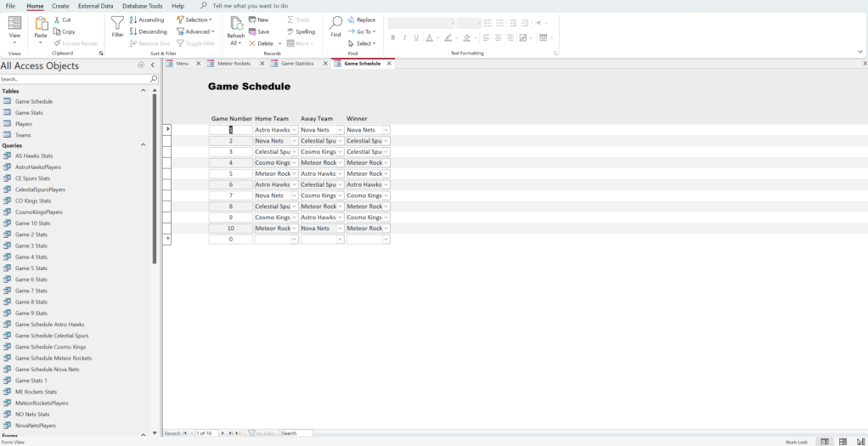This screenshot has width=868, height=446.
Task: Open the External Data ribbon tab
Action: point(95,6)
